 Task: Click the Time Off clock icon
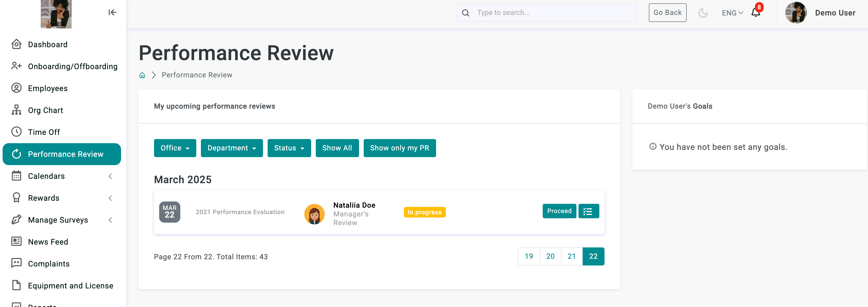pos(16,132)
